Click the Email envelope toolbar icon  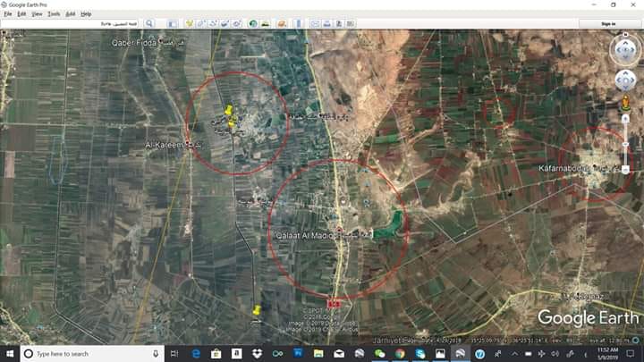[x=315, y=24]
